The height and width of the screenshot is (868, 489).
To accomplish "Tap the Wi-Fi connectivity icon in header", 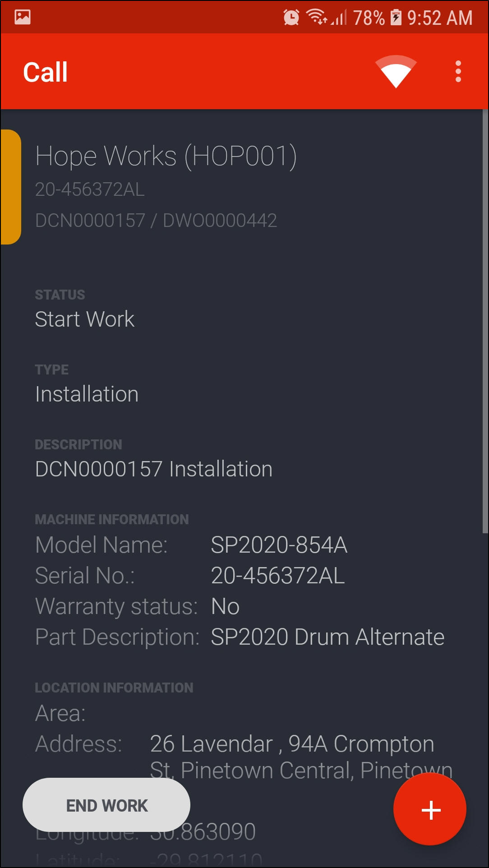I will pyautogui.click(x=396, y=72).
